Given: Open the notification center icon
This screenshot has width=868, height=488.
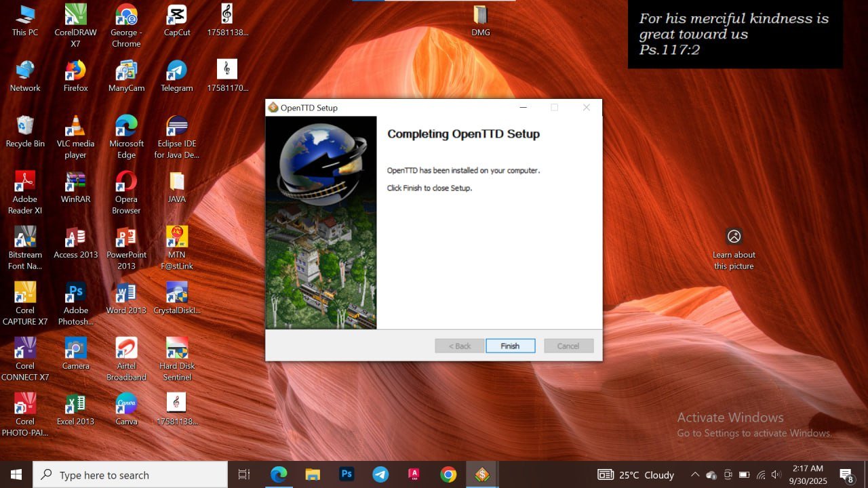Looking at the screenshot, I should [x=846, y=474].
